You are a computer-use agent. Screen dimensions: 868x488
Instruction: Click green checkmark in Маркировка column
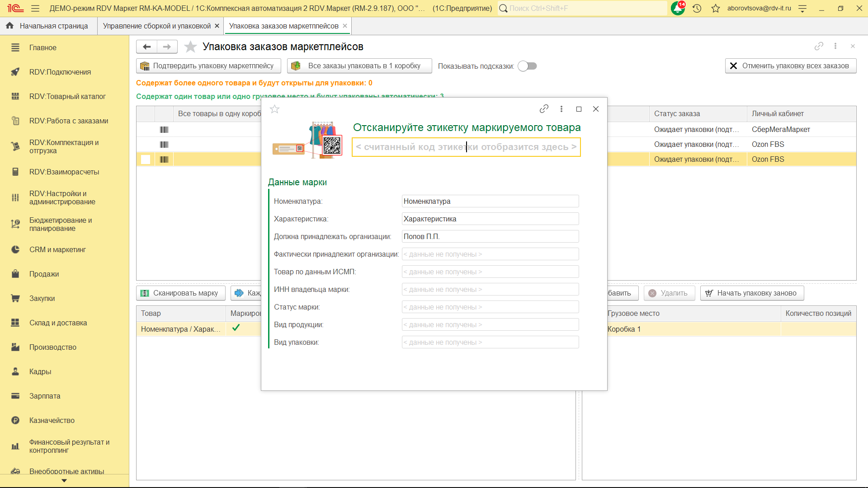(236, 328)
